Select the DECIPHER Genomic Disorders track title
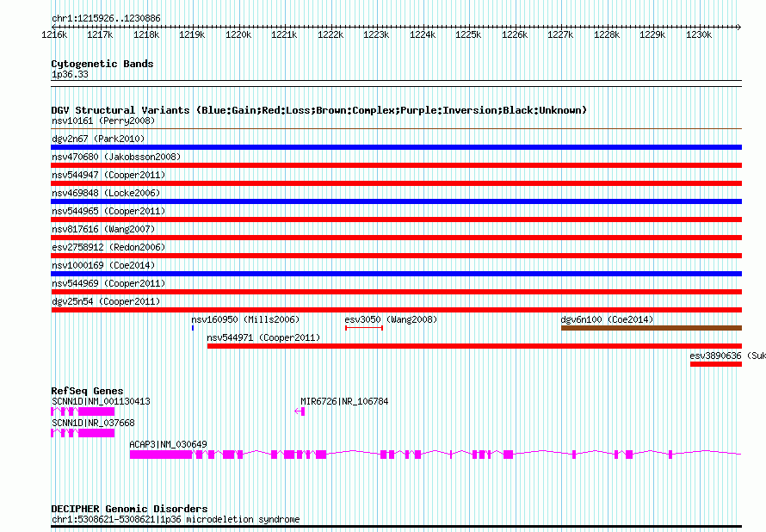The height and width of the screenshot is (532, 766). tap(129, 509)
